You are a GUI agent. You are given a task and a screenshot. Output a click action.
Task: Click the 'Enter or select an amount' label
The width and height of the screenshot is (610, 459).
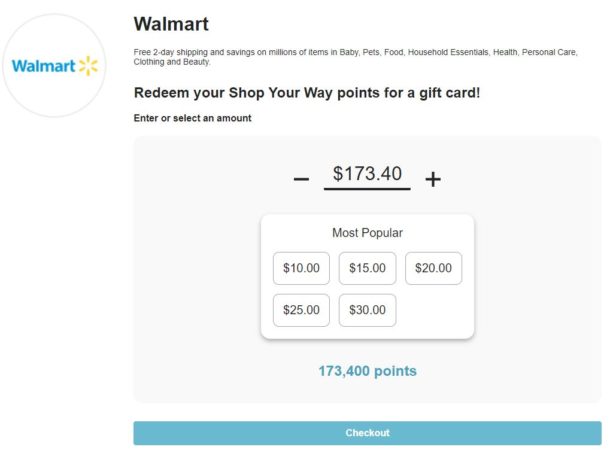192,118
